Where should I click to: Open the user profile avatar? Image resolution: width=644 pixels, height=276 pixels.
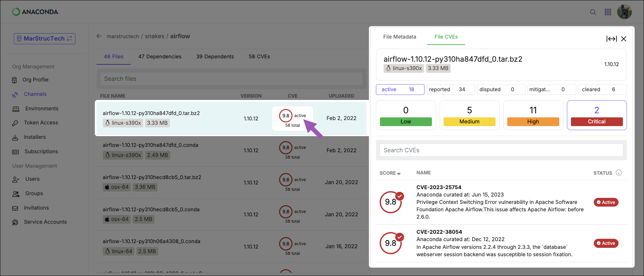click(x=625, y=12)
